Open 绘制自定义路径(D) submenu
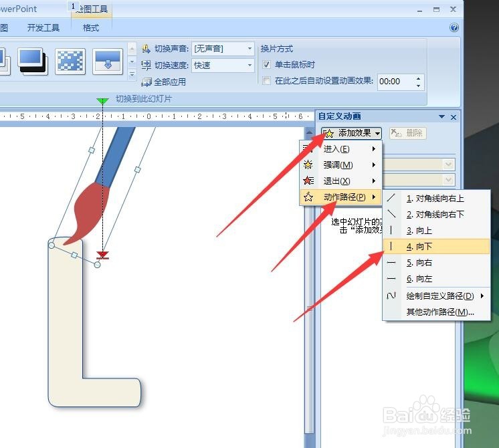Viewport: 499px width, 448px height. pos(436,296)
